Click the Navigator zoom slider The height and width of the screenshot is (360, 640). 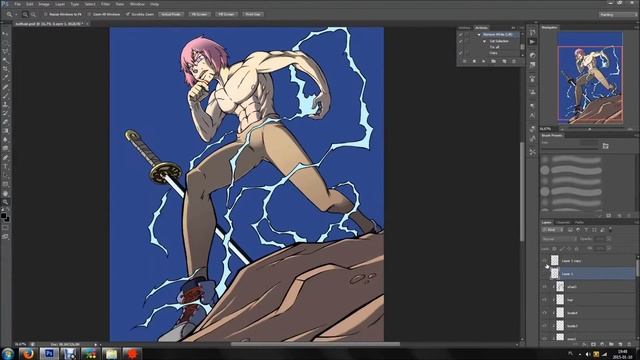point(589,129)
